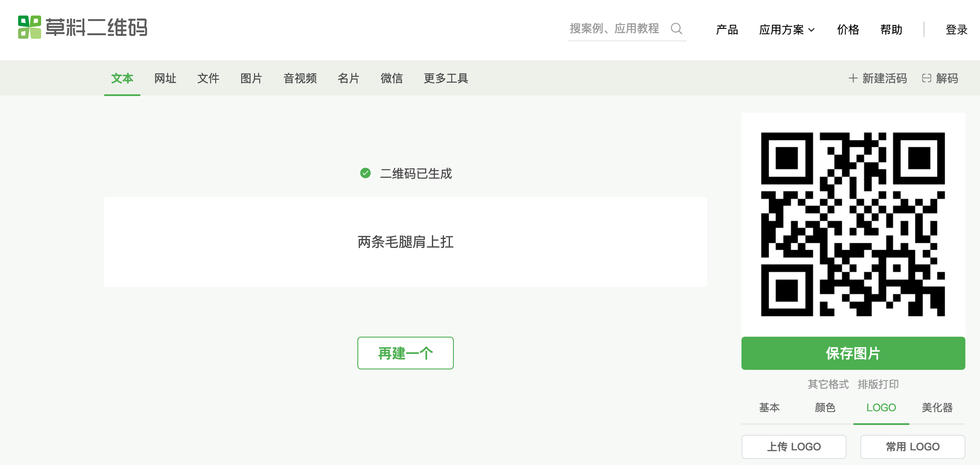Select the 文件 tab
980x465 pixels.
(208, 78)
